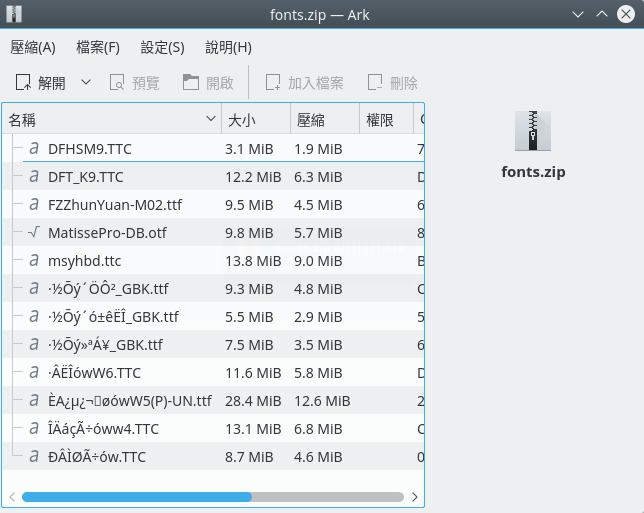Click the Open (開啟) toolbar button
This screenshot has height=513, width=644.
[x=208, y=83]
